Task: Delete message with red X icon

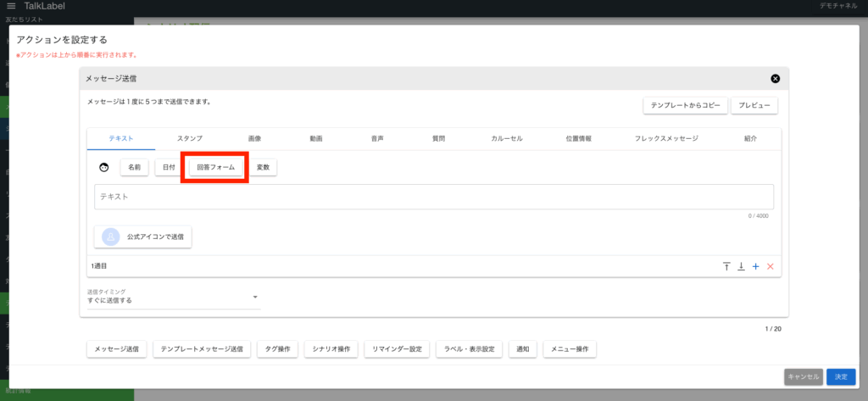Action: tap(770, 266)
